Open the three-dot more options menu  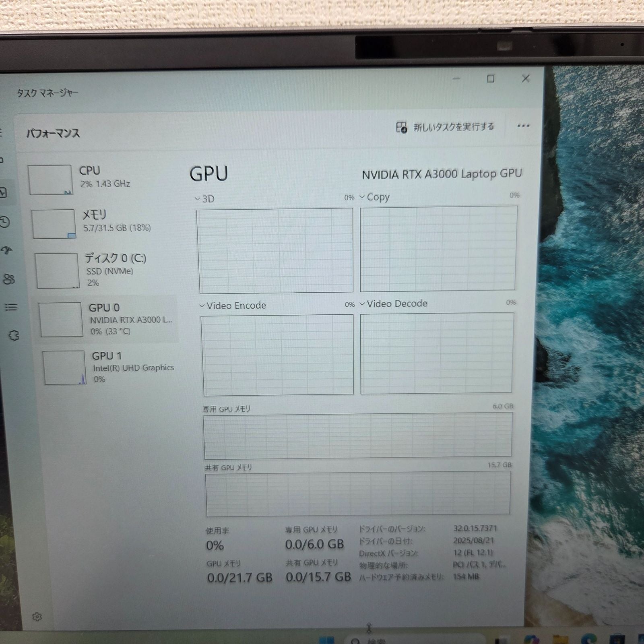(523, 126)
